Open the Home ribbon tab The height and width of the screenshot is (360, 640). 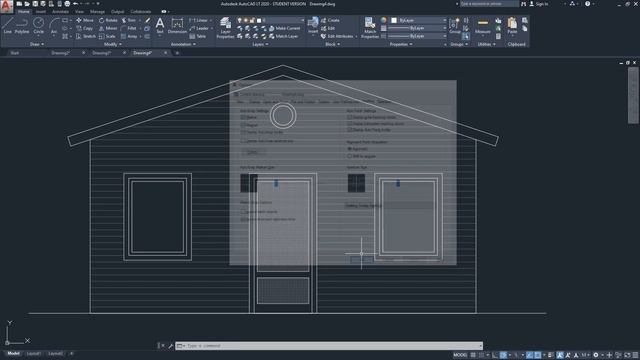point(24,12)
